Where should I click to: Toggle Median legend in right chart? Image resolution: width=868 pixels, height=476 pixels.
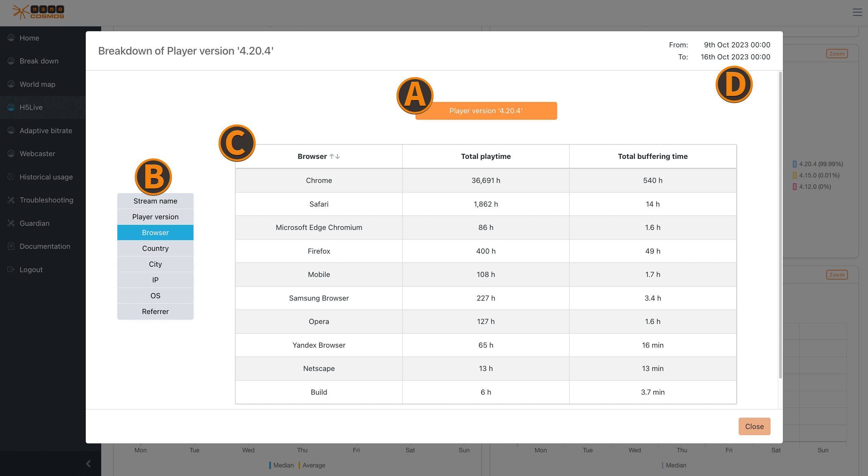click(674, 465)
